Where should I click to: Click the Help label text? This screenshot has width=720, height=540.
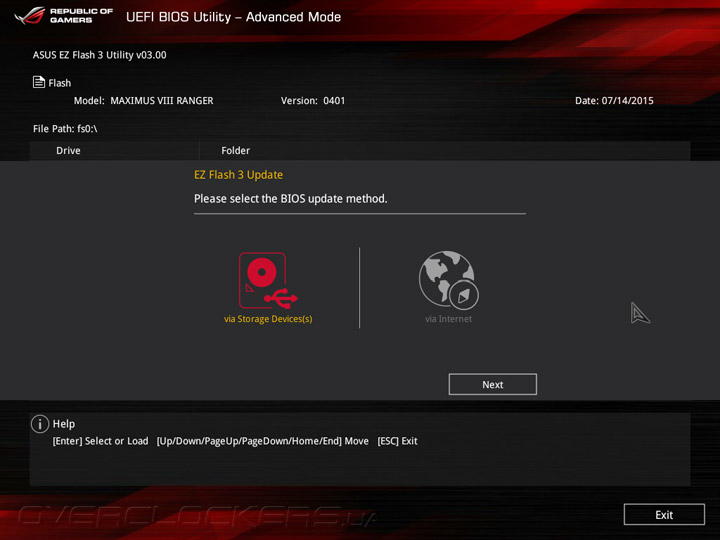pos(64,424)
